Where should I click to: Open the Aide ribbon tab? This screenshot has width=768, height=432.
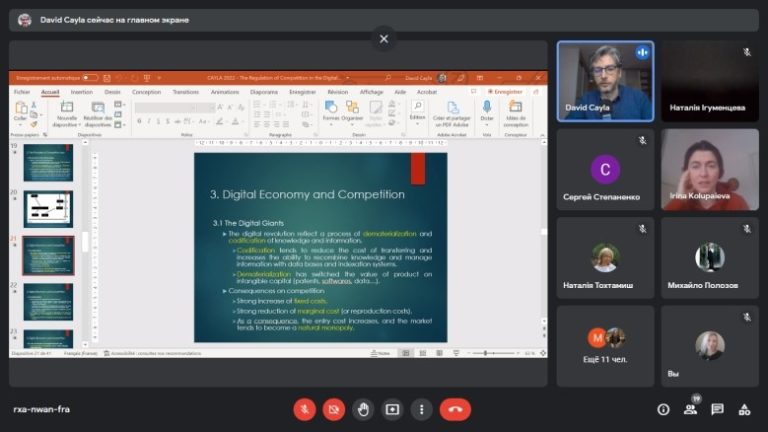coord(400,92)
